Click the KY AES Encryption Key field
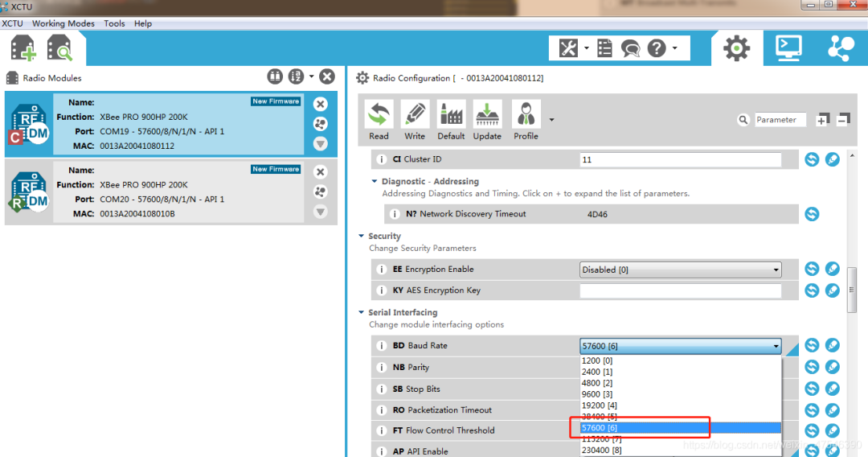 (x=681, y=290)
